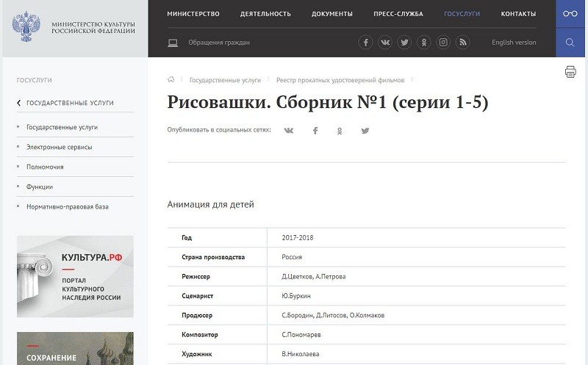Click the Режиссер row label
Screen dimensions: 588x365
[196, 277]
